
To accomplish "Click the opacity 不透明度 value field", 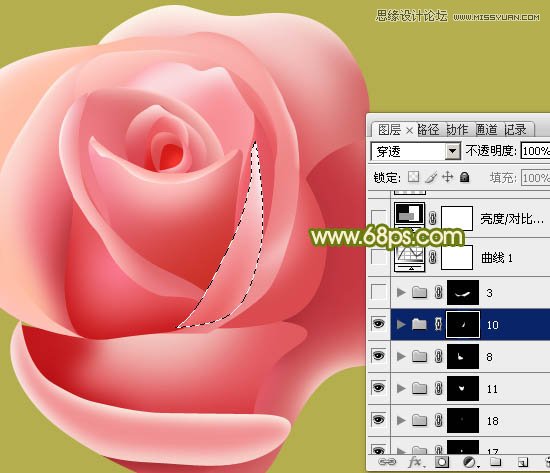I will pyautogui.click(x=535, y=151).
